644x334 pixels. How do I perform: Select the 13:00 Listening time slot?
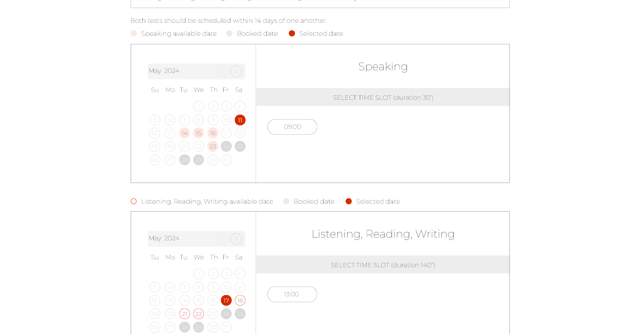pyautogui.click(x=292, y=294)
